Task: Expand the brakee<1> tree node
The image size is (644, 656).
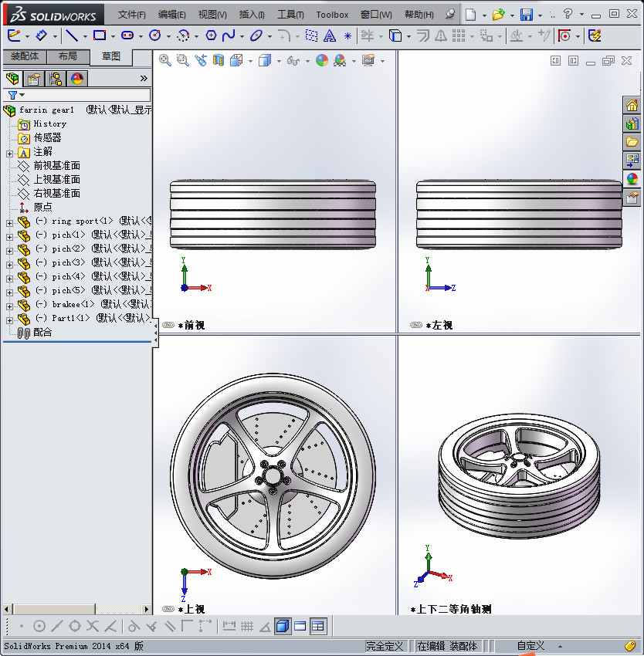Action: [x=9, y=306]
